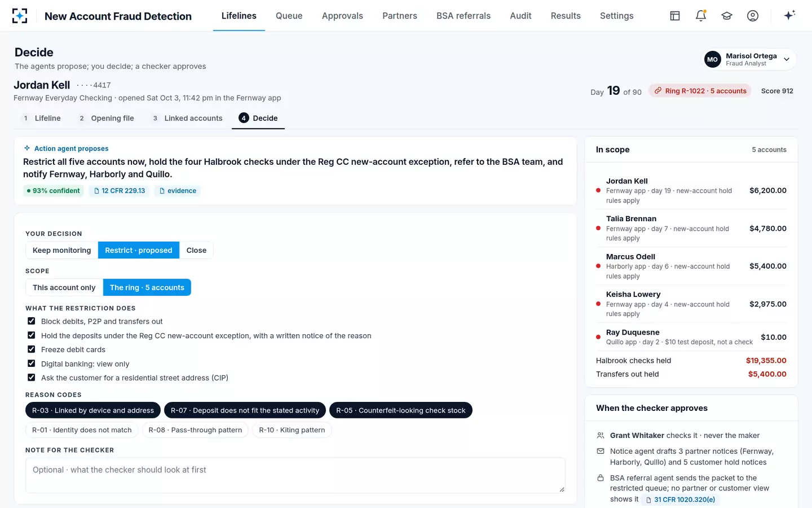
Task: Go to step 1 Lifeline
Action: tap(42, 118)
